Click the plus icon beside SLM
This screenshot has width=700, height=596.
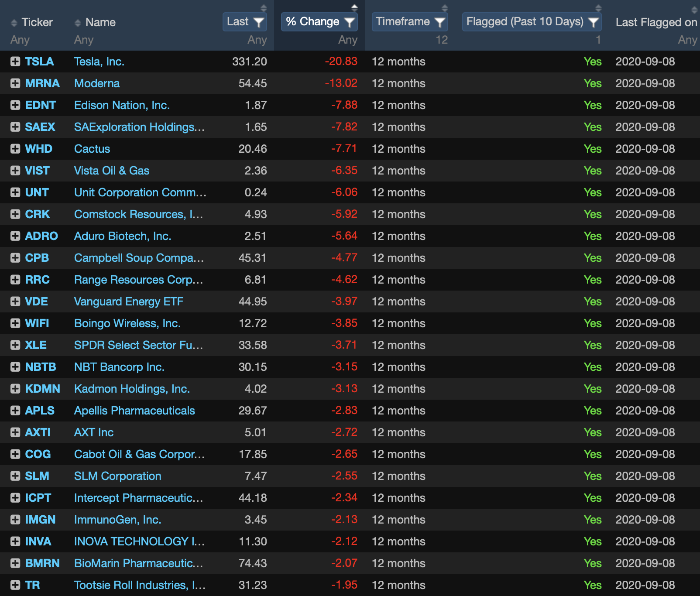[x=15, y=476]
